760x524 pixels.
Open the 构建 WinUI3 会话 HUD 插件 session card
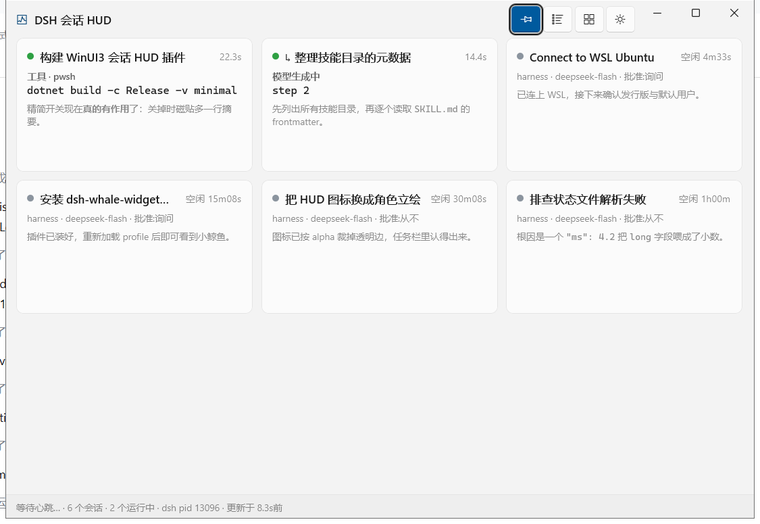(134, 105)
